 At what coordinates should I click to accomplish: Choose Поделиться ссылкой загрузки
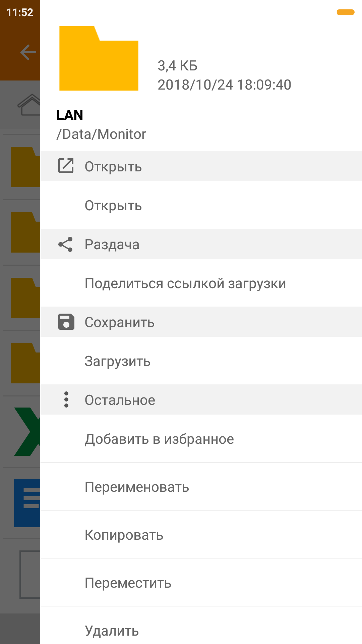point(185,283)
